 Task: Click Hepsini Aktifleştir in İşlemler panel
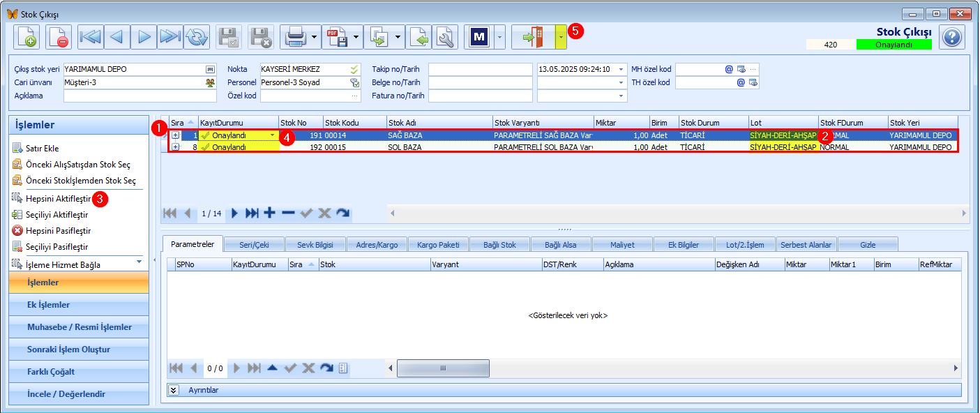point(59,199)
